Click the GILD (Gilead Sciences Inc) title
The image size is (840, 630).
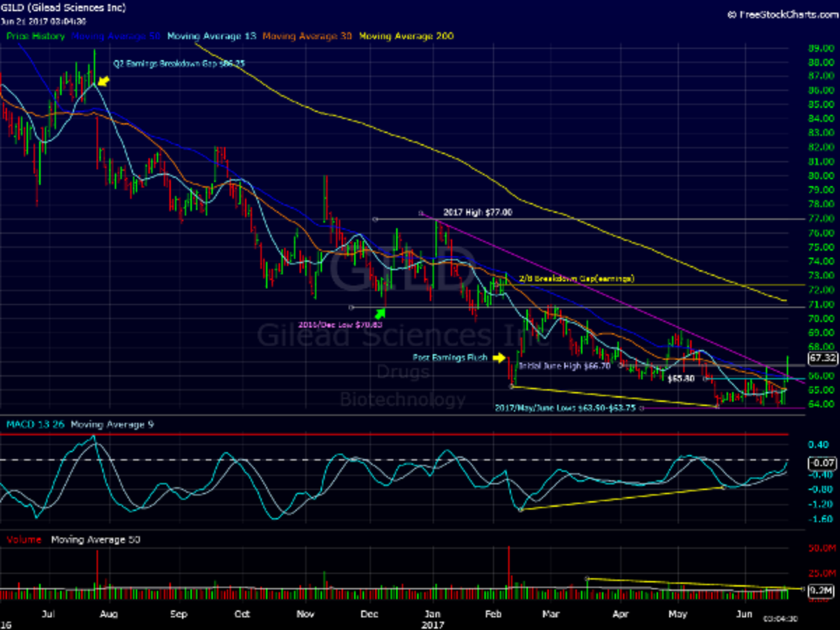click(x=63, y=8)
